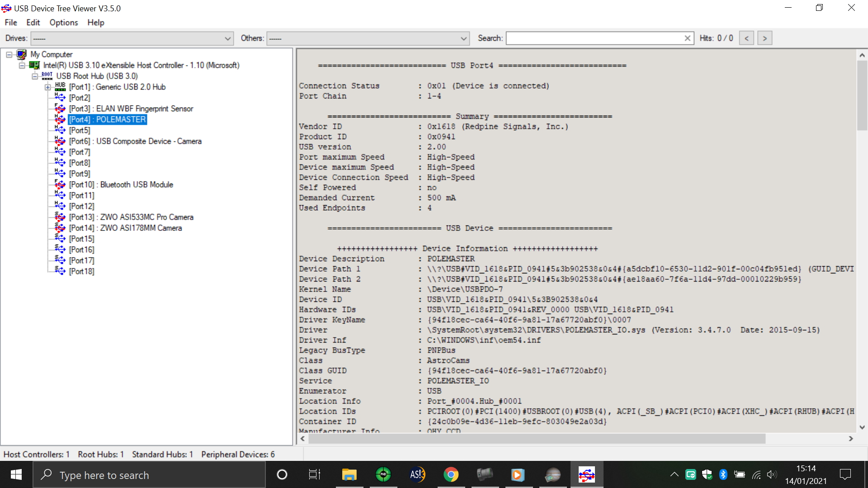Click the POLEMASTER device USB icon
The width and height of the screenshot is (868, 488).
point(60,119)
